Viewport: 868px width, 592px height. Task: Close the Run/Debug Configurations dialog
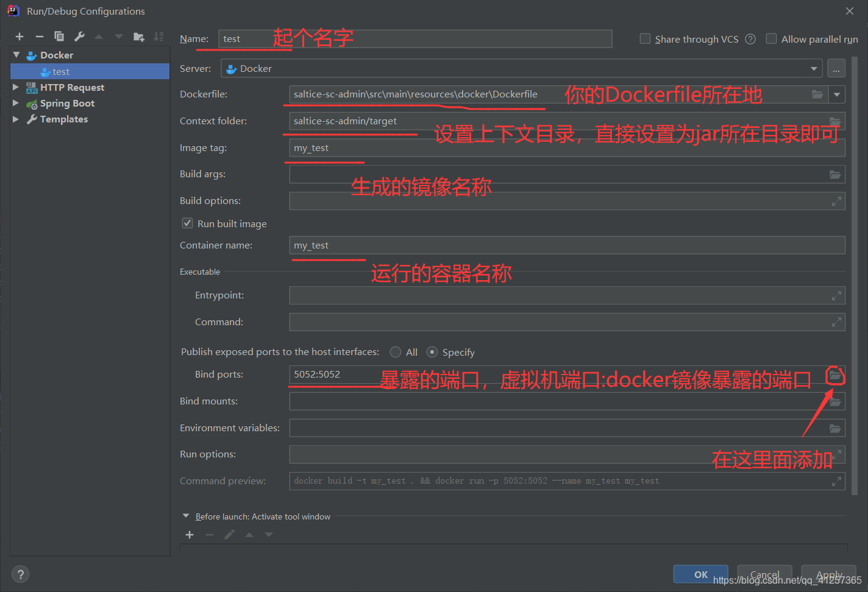(x=850, y=11)
